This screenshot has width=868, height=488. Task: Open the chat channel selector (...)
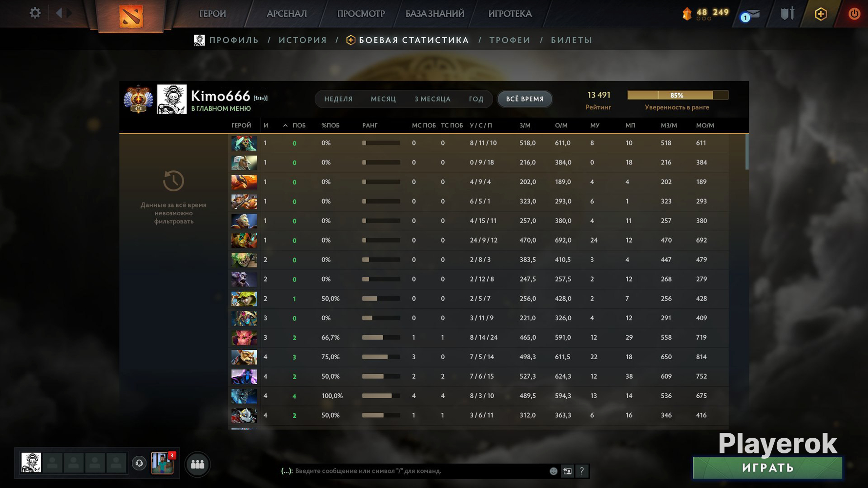tap(287, 471)
